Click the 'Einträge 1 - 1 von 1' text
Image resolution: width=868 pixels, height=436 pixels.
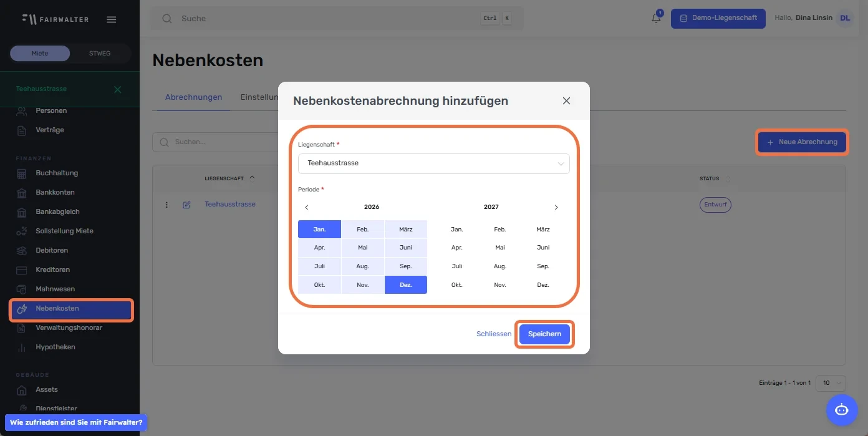coord(785,383)
